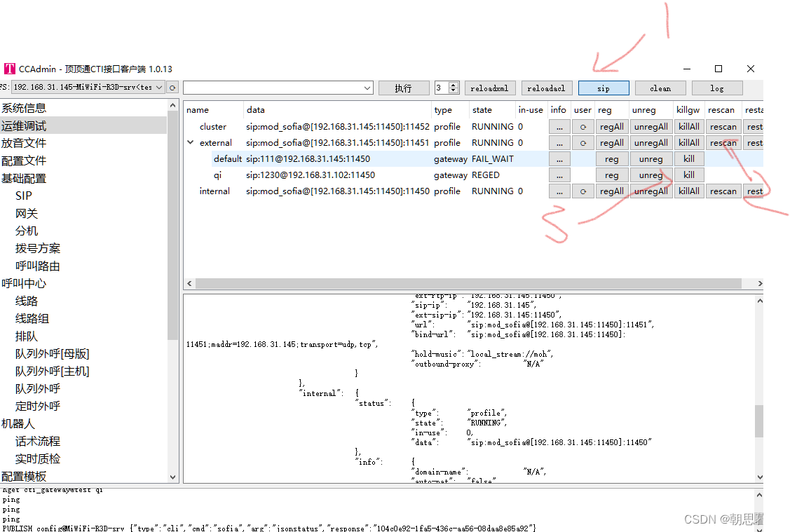Open info for the cluster profile

tap(559, 127)
